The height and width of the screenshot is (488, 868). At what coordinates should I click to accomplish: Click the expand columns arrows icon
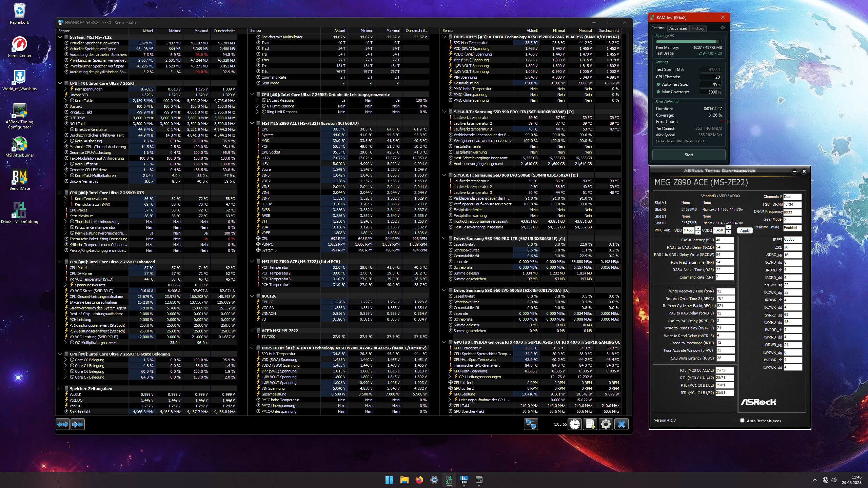(x=63, y=424)
